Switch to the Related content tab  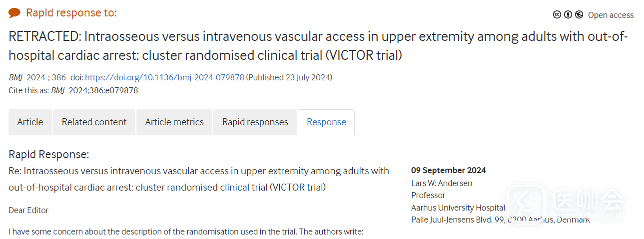click(x=94, y=122)
